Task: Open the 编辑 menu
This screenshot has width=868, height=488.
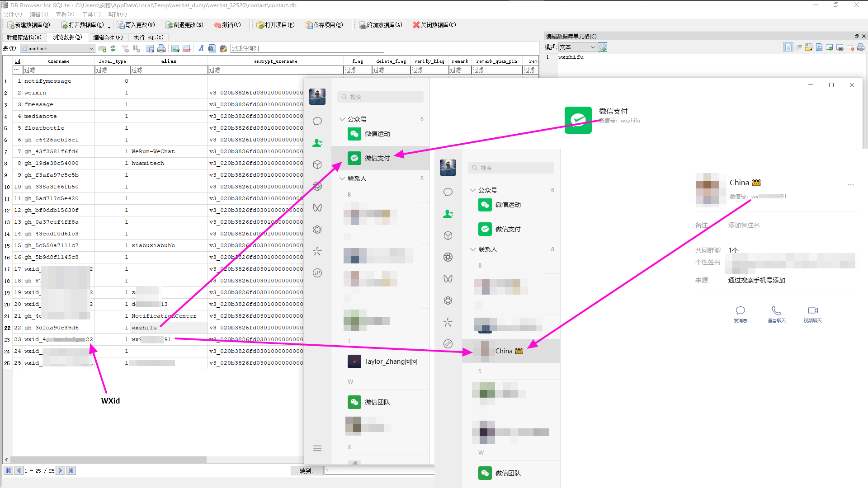Action: pos(38,14)
